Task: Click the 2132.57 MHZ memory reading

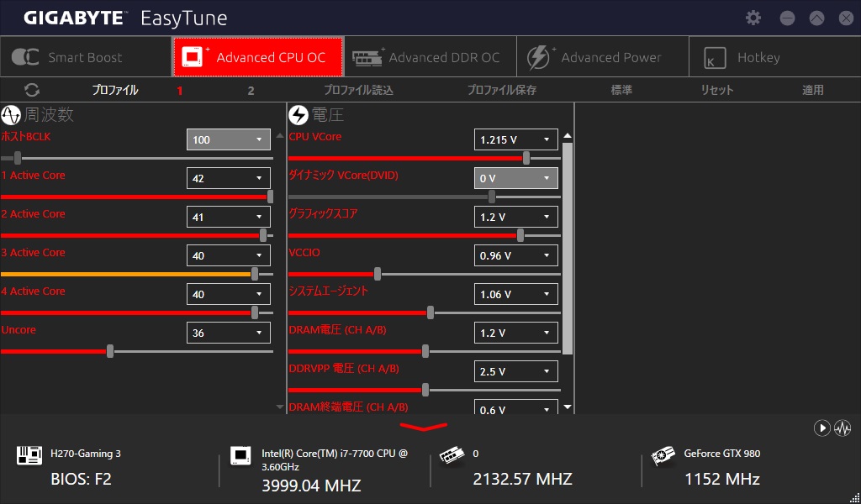Action: coord(523,479)
